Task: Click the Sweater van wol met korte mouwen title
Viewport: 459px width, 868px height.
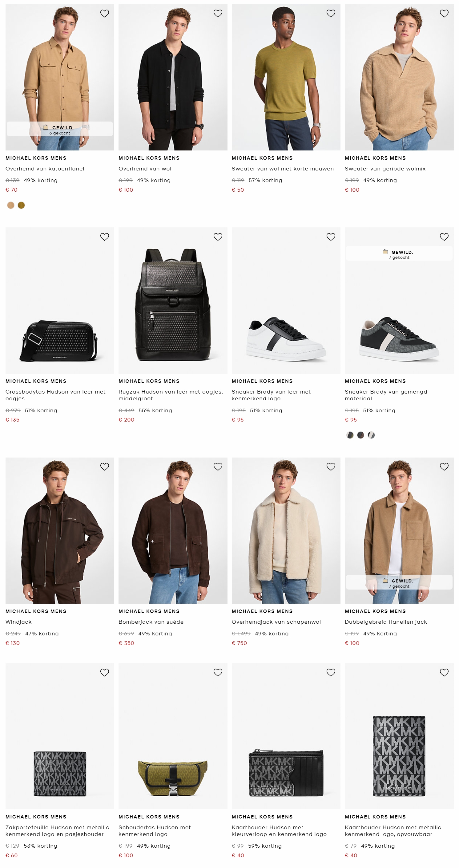Action: [x=282, y=169]
